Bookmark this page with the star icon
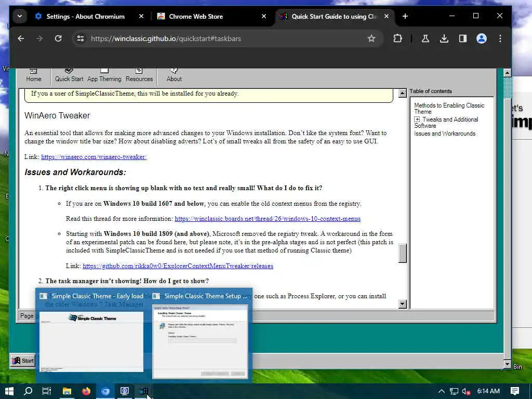This screenshot has height=399, width=532. click(x=371, y=38)
